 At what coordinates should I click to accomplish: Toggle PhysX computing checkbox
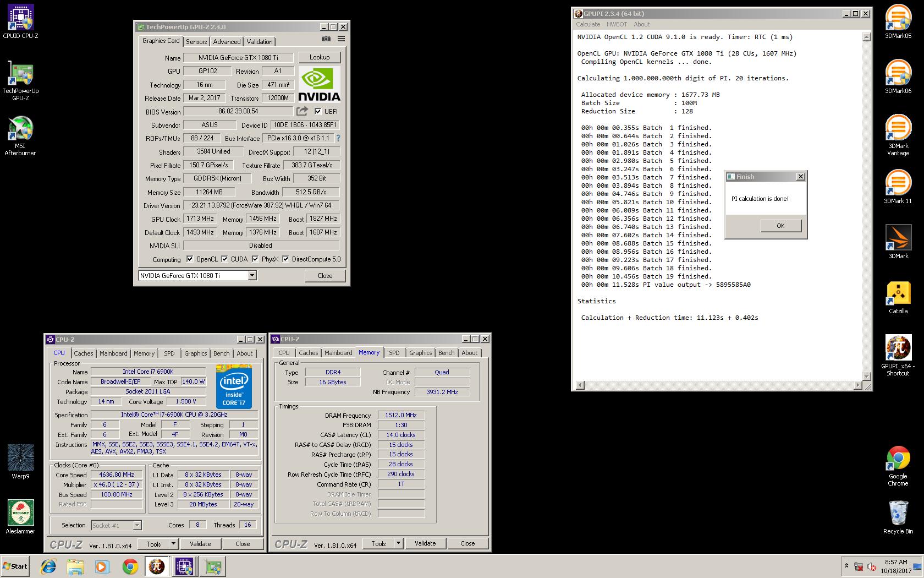[255, 259]
